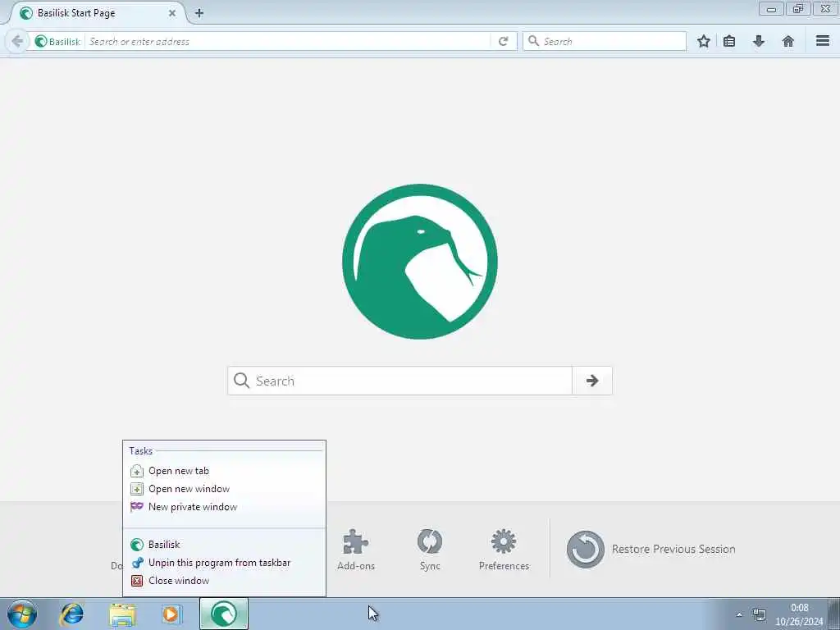Select Unpin this program from taskbar

(x=224, y=563)
